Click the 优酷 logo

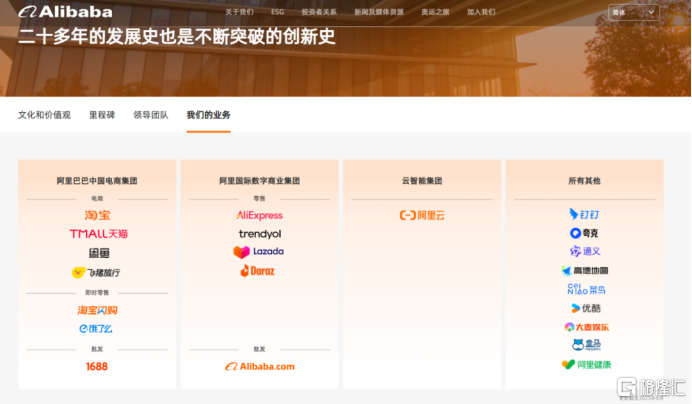(586, 308)
